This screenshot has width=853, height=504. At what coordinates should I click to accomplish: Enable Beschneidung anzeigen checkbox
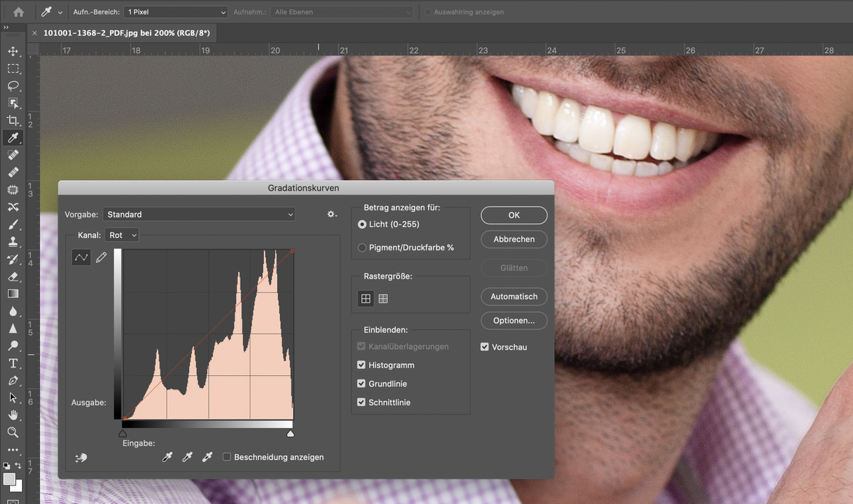[227, 457]
